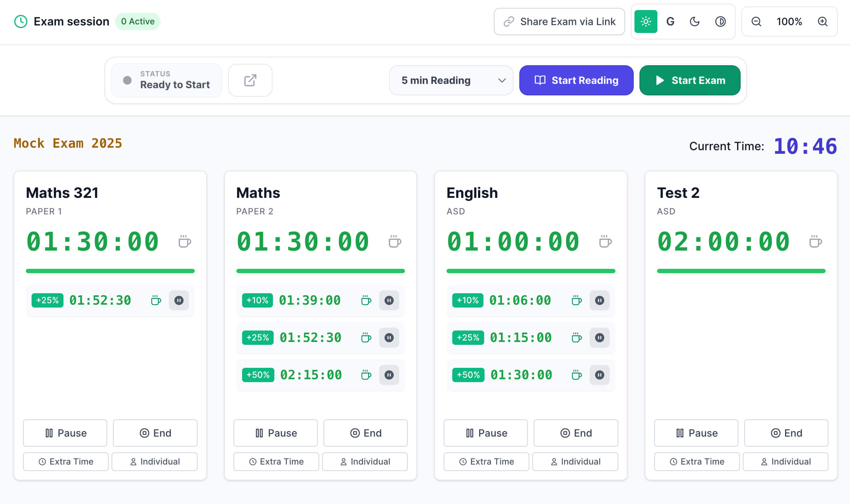Image resolution: width=850 pixels, height=504 pixels.
Task: Click the pause icon on Maths 321 +25% row
Action: pos(179,300)
